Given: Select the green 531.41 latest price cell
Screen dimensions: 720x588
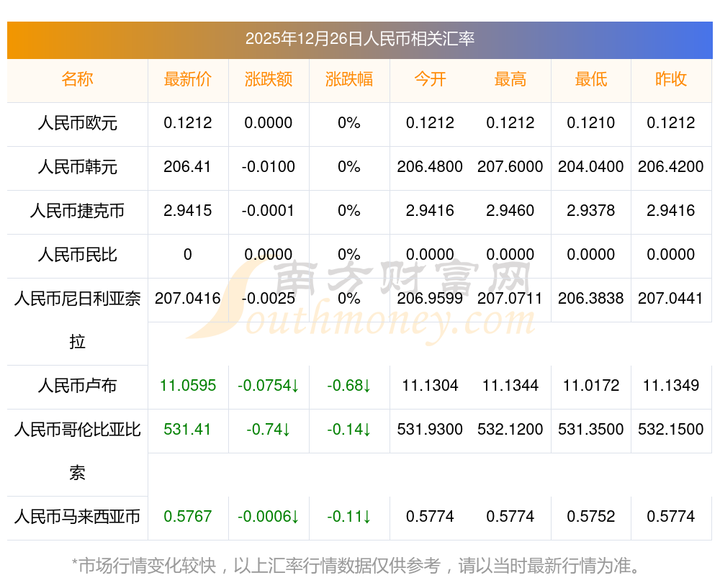Looking at the screenshot, I should [188, 430].
